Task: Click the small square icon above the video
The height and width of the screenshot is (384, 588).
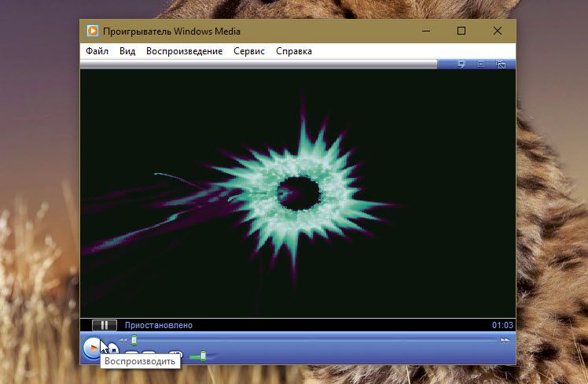Action: 481,64
